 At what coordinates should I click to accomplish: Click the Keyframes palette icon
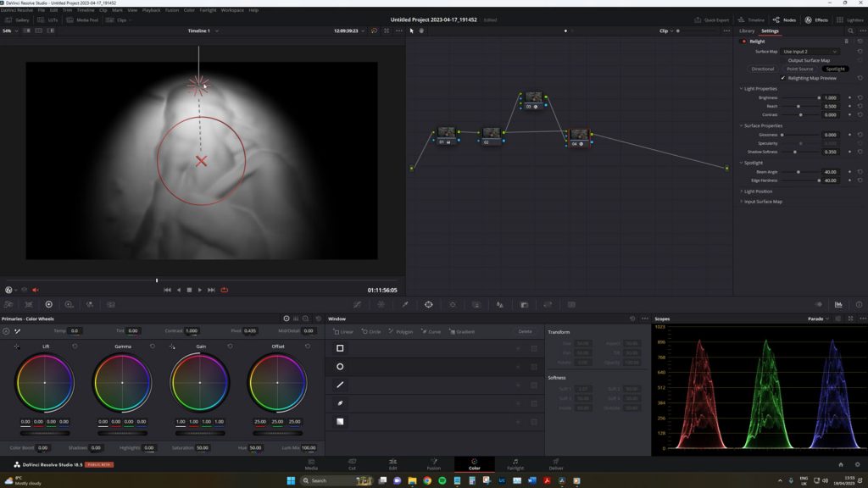(819, 304)
